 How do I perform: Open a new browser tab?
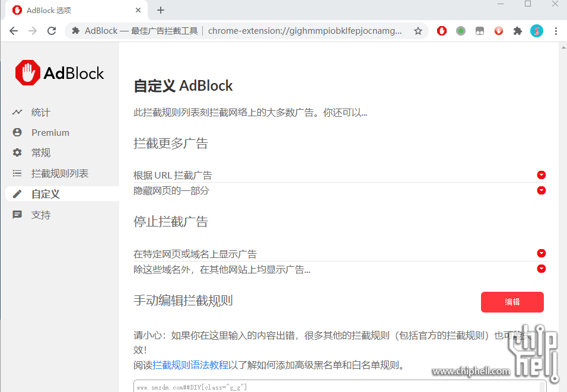click(161, 10)
